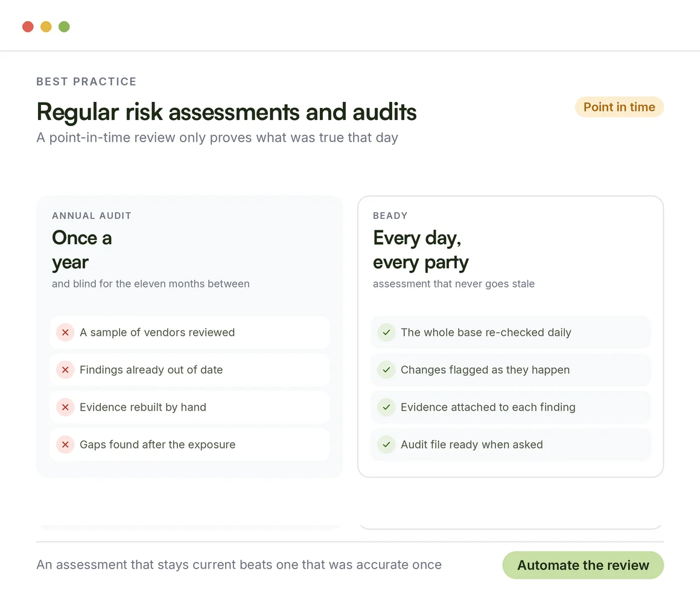The width and height of the screenshot is (700, 603).
Task: Click the green check beside 'The whole base re-checked daily'
Action: pyautogui.click(x=386, y=332)
